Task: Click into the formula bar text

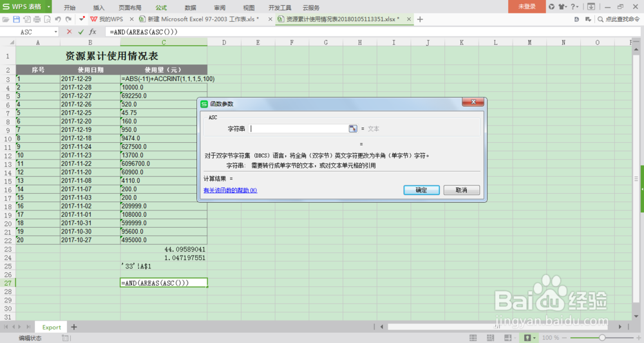Action: pos(144,32)
